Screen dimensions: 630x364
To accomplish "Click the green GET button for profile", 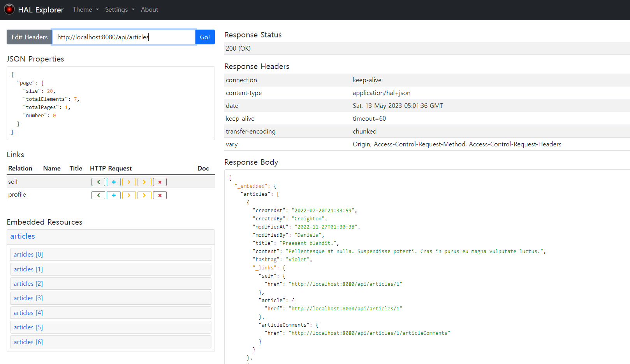I will (x=98, y=195).
